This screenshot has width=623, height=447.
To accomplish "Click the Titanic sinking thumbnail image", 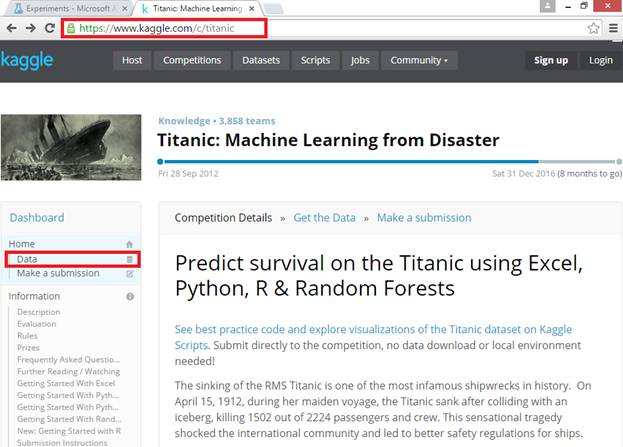I will point(72,148).
